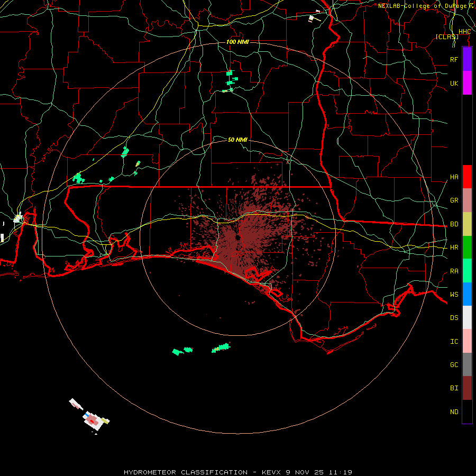Image resolution: width=476 pixels, height=476 pixels.
Task: Click the UK magenta legend swatch
Action: tap(467, 83)
